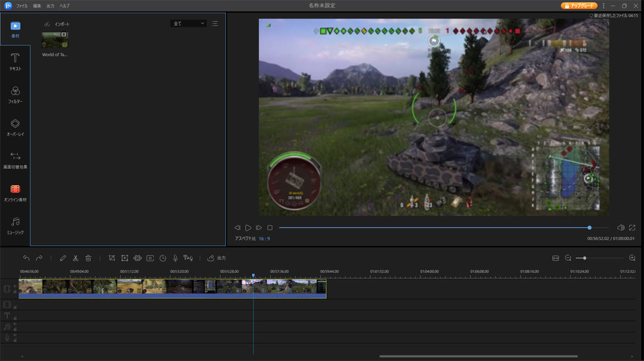The image size is (644, 361).
Task: Play the preview video
Action: tap(248, 227)
